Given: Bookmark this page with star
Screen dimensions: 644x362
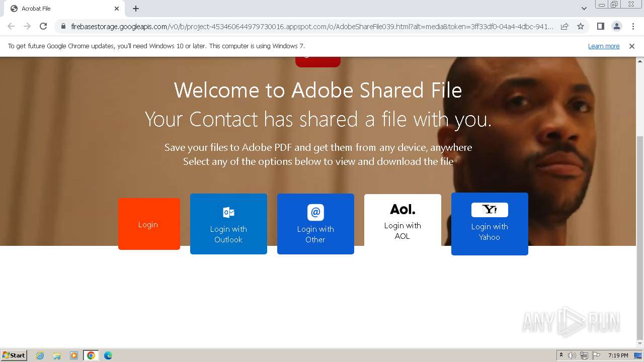Looking at the screenshot, I should coord(581,26).
